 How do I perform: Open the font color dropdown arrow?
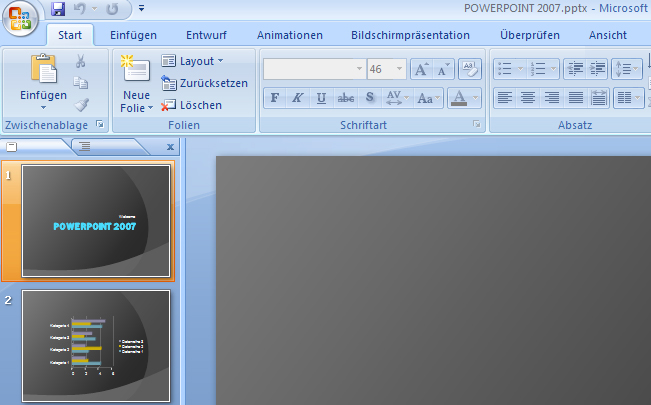pyautogui.click(x=476, y=98)
